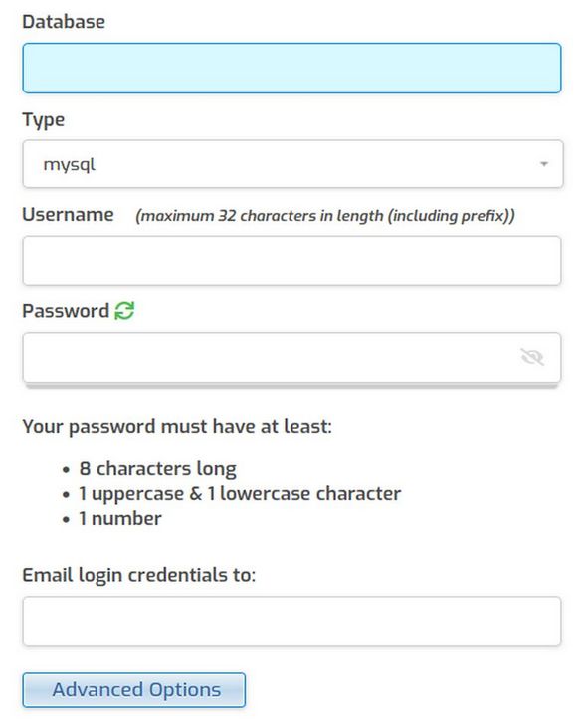Click the Username label

pos(68,215)
